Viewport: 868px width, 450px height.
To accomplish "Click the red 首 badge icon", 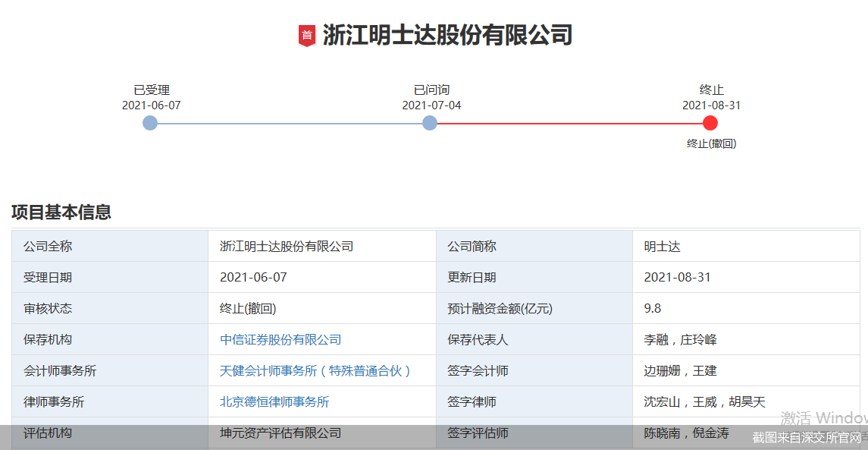I will click(x=307, y=36).
